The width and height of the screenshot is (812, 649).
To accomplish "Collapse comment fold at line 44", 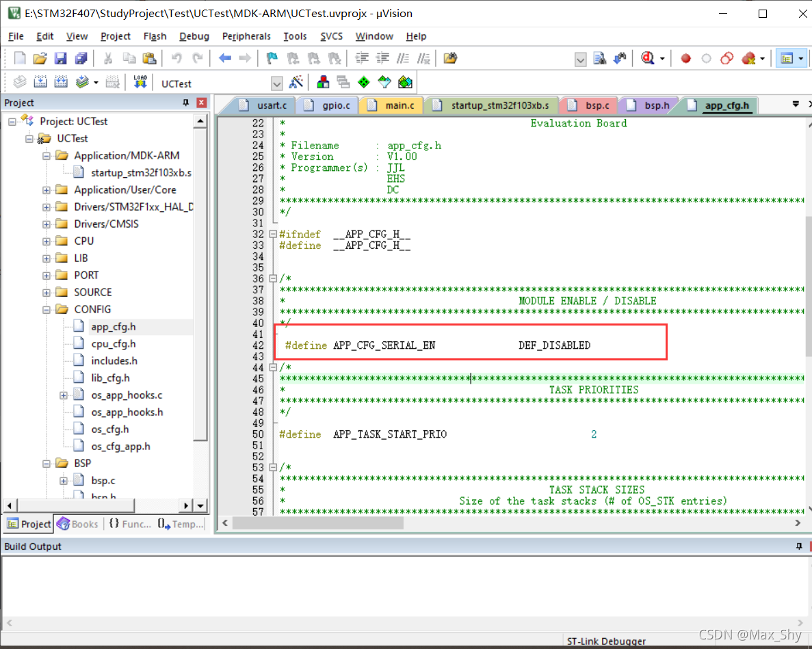I will coord(273,367).
